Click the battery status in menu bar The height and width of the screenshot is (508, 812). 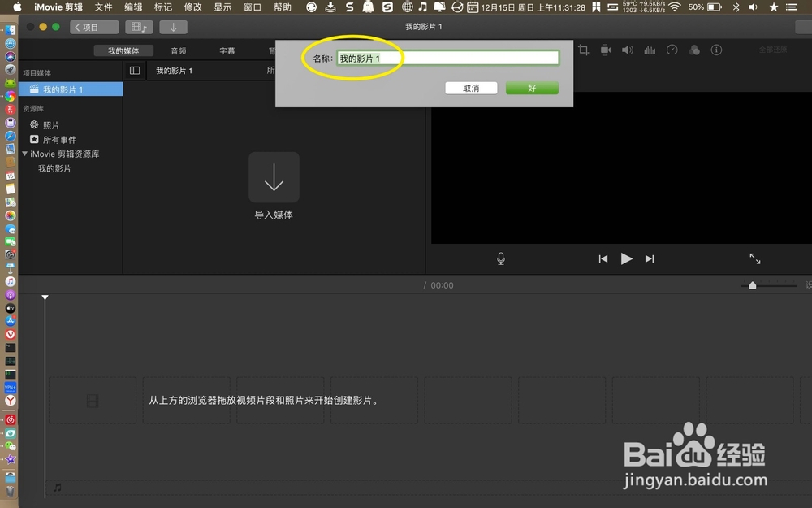coord(705,7)
